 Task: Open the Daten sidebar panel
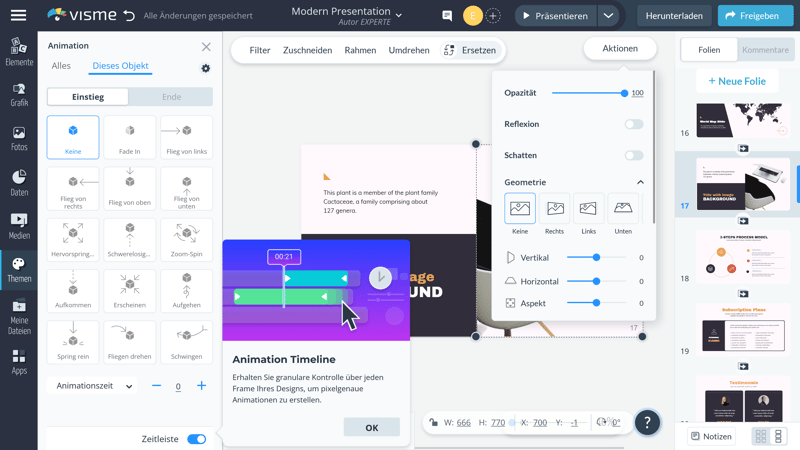pos(19,182)
